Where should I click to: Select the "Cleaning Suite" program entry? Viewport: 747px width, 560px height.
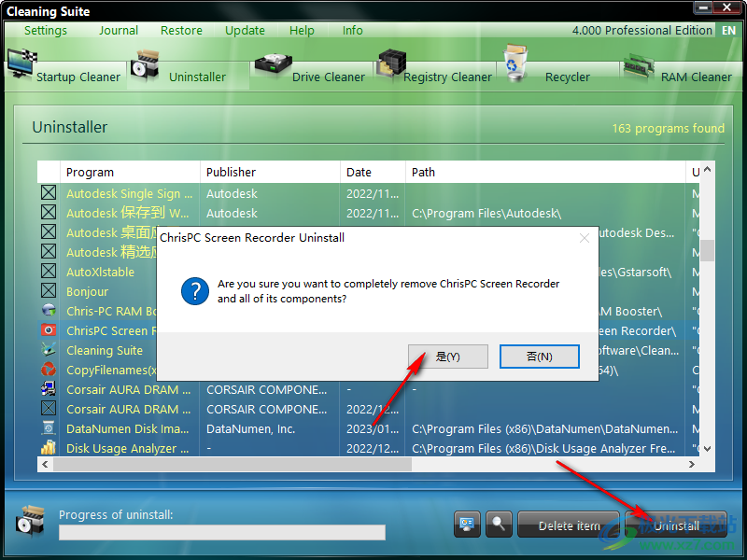105,351
